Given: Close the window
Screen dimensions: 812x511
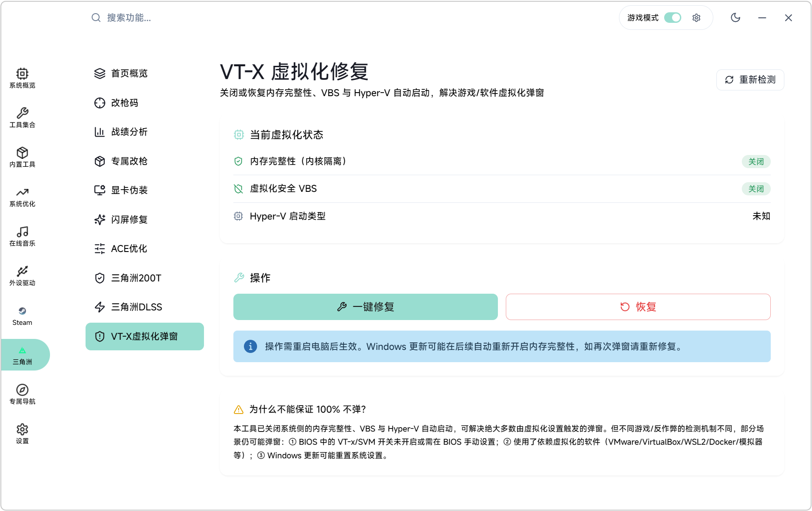Looking at the screenshot, I should [x=788, y=18].
